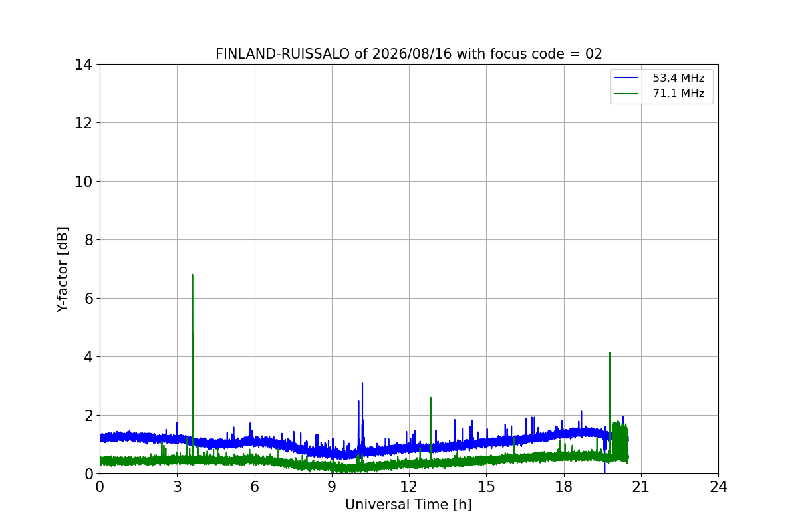
Task: Click the blue legend line sample
Action: coord(627,78)
